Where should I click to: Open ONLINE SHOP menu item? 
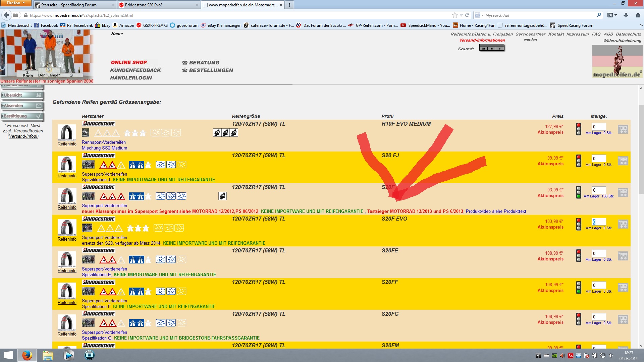(129, 62)
